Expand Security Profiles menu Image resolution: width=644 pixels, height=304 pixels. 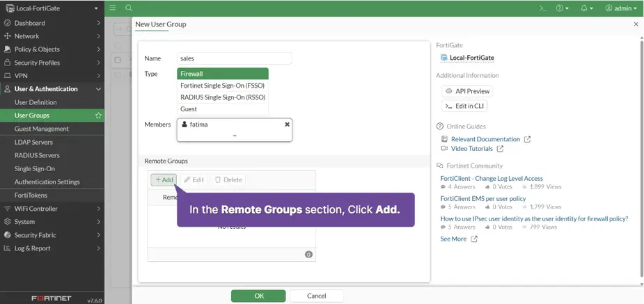pyautogui.click(x=52, y=63)
